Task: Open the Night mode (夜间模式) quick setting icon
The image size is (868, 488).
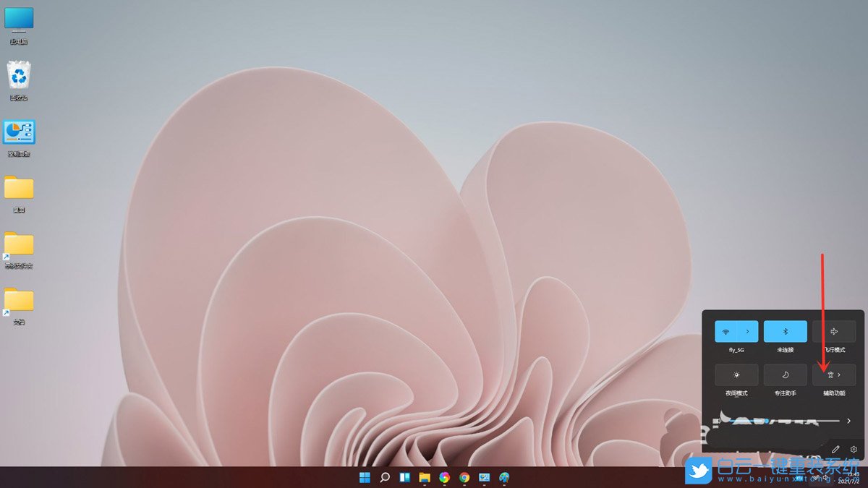Action: (x=736, y=374)
